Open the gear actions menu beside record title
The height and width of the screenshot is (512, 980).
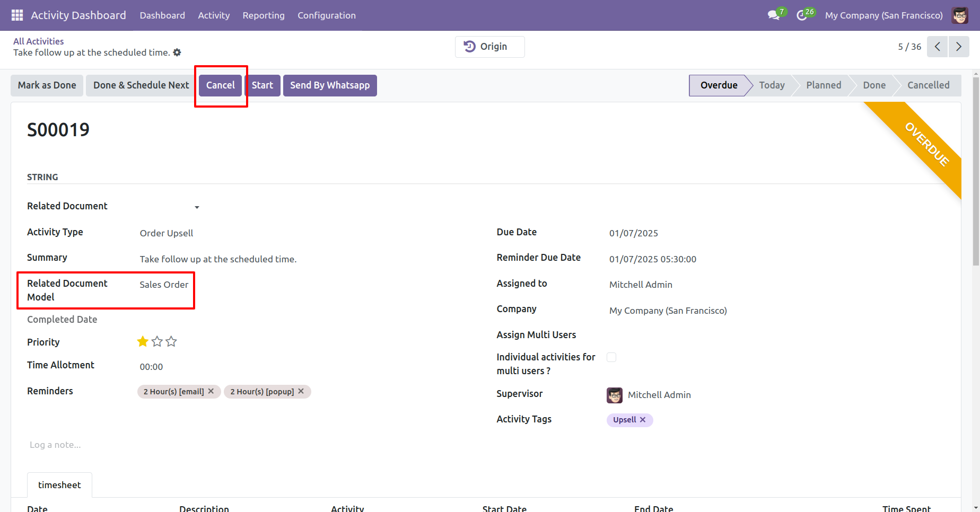point(177,52)
